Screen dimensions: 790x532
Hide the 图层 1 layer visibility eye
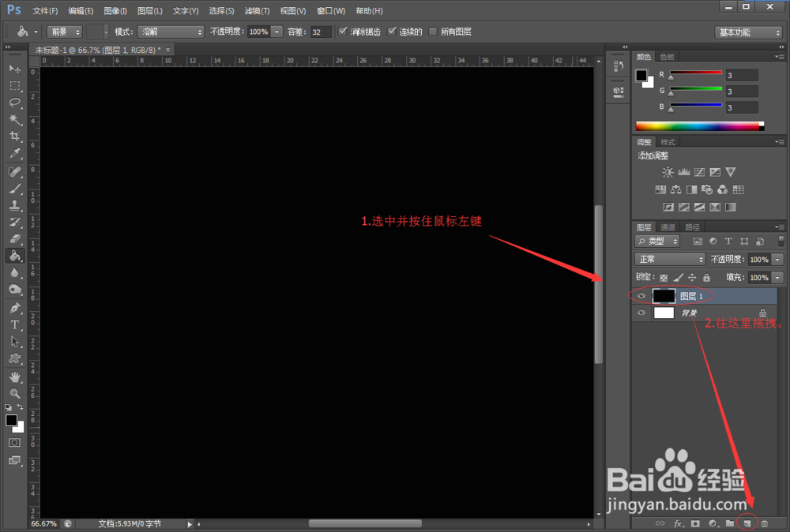641,295
